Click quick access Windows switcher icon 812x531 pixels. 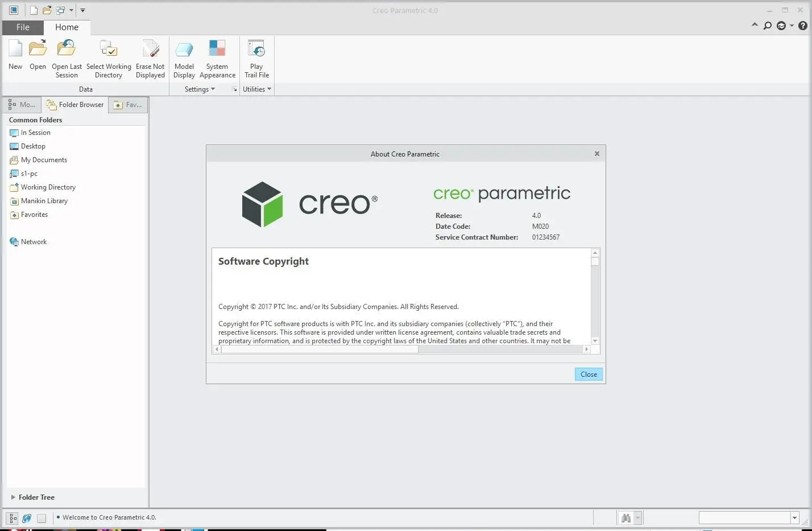(x=60, y=10)
